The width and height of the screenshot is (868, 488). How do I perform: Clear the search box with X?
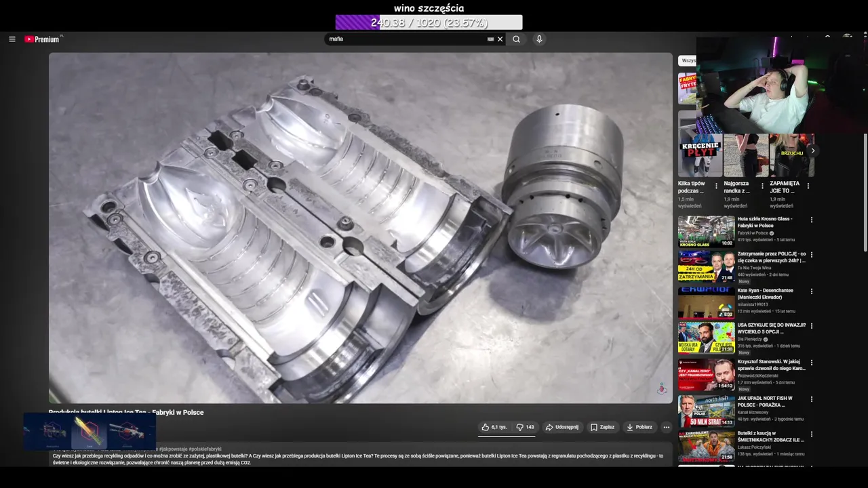[500, 39]
